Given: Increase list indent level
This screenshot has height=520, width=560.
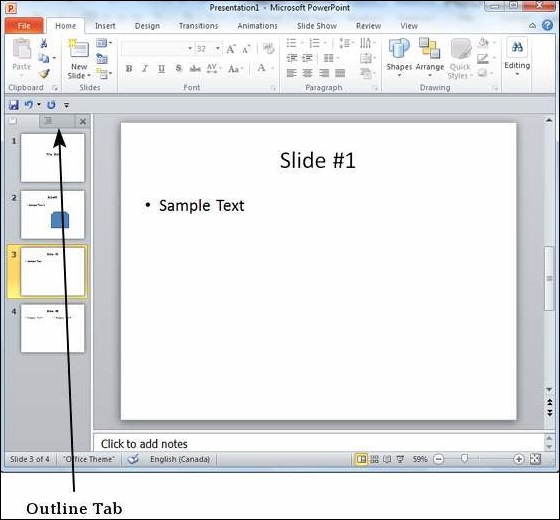Looking at the screenshot, I should [308, 58].
